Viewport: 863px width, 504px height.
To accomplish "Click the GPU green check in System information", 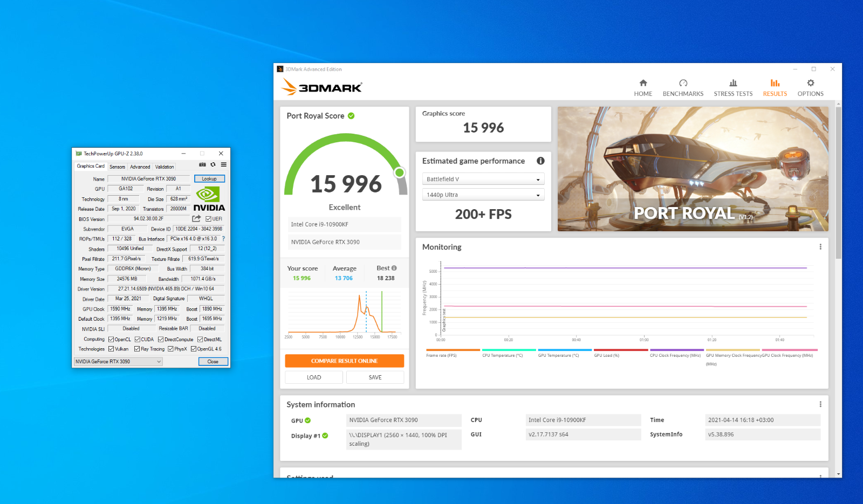I will (x=308, y=420).
